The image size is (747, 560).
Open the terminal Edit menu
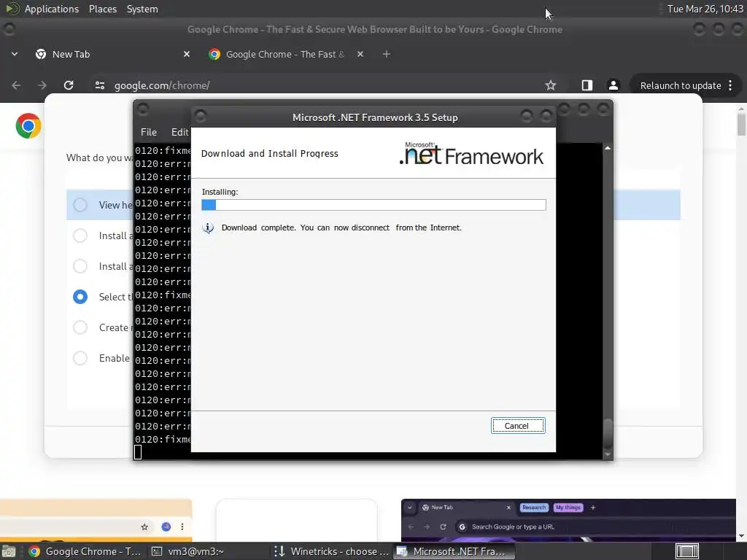180,132
